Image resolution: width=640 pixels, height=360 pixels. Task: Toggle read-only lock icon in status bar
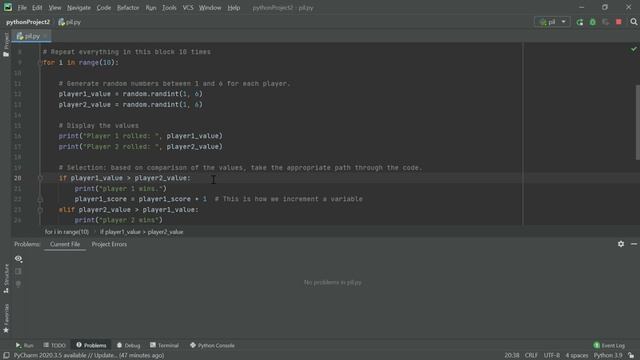pyautogui.click(x=631, y=356)
